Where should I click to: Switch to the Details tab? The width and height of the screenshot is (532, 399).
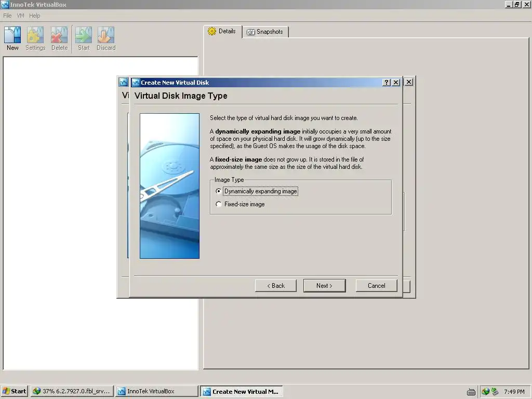tap(222, 32)
